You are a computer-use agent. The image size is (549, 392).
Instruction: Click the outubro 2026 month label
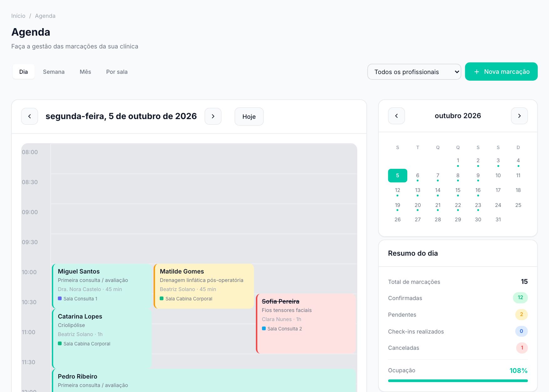click(458, 116)
